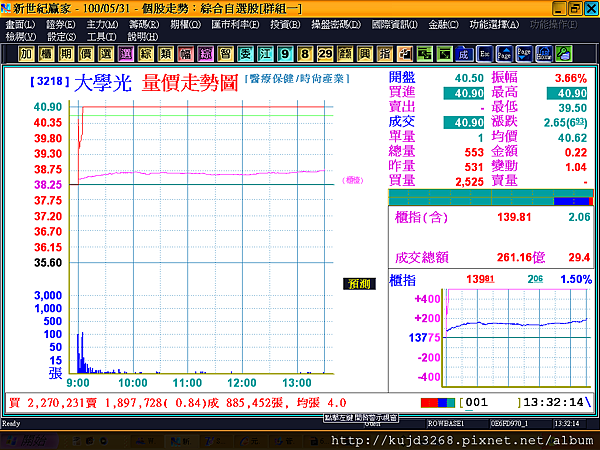
Task: Click the 價 toolbar button
Action: coord(86,54)
